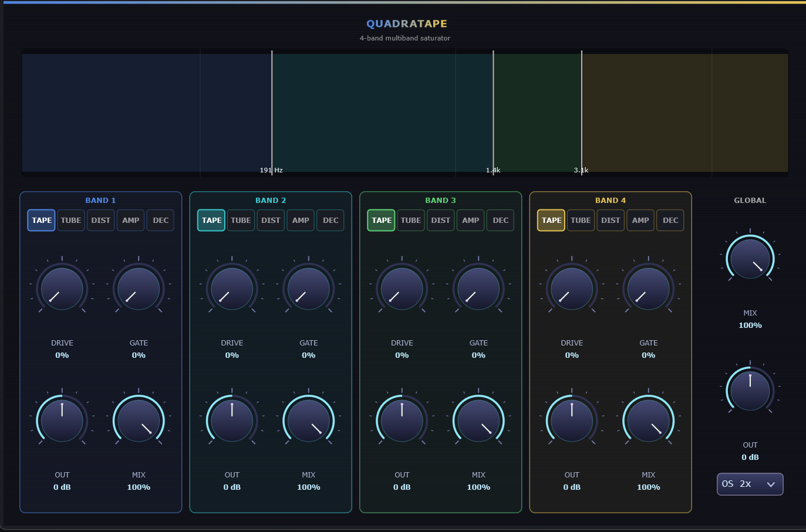Click the Band 2 MIX knob

[x=309, y=421]
